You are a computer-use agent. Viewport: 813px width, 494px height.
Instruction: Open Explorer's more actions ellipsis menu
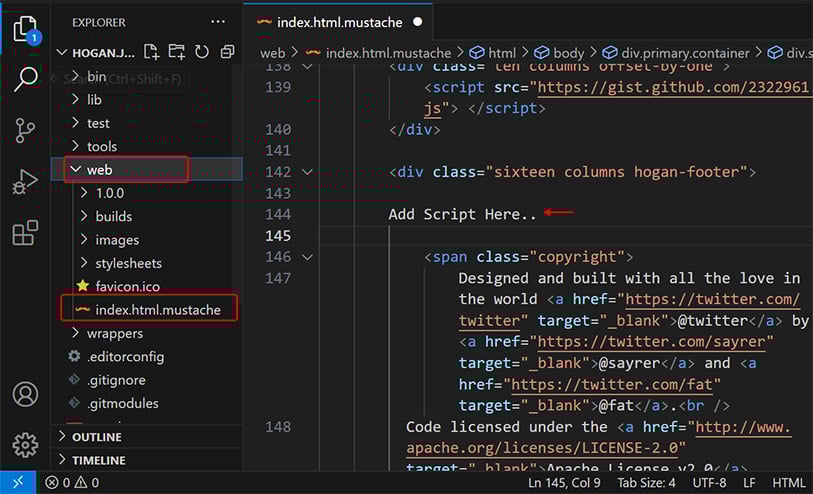[217, 21]
